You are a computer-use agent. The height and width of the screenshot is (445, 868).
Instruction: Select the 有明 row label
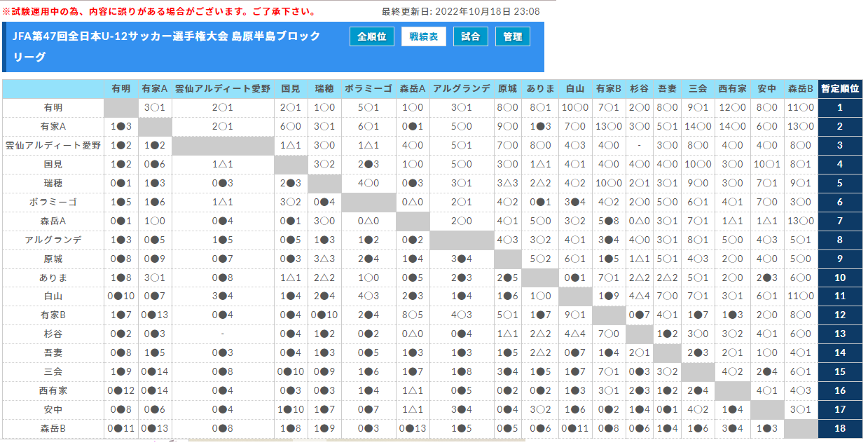click(53, 108)
